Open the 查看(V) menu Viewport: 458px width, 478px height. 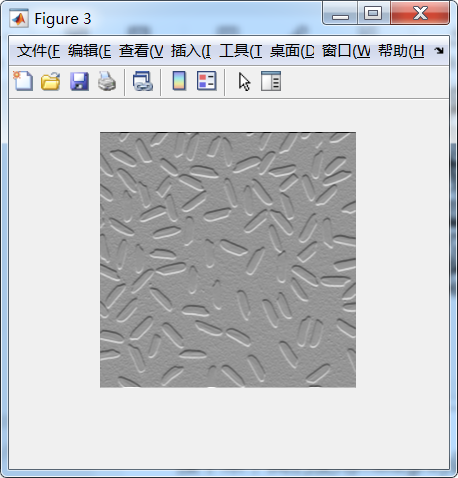pos(141,51)
